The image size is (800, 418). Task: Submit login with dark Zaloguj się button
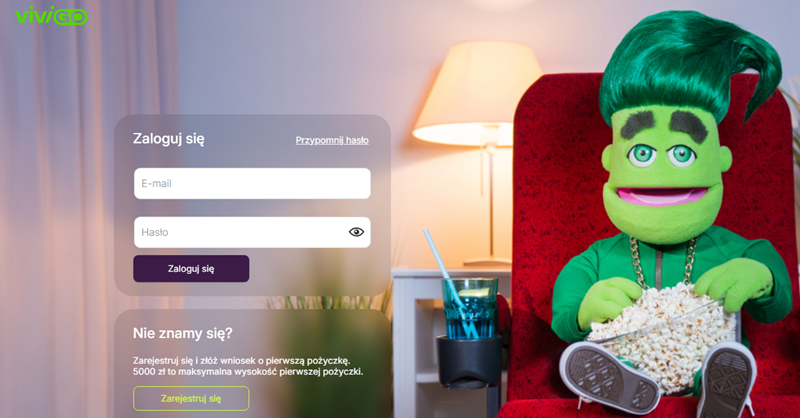tap(191, 268)
